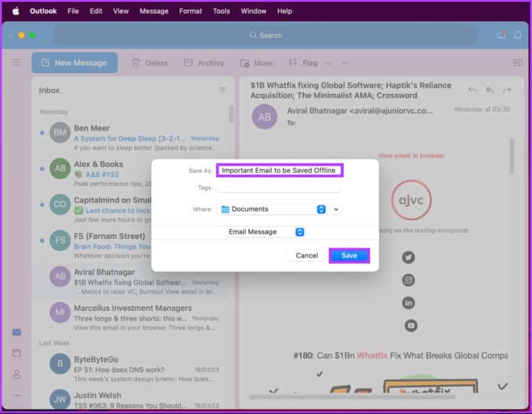532x414 pixels.
Task: Click Save in save dialog
Action: pos(349,255)
